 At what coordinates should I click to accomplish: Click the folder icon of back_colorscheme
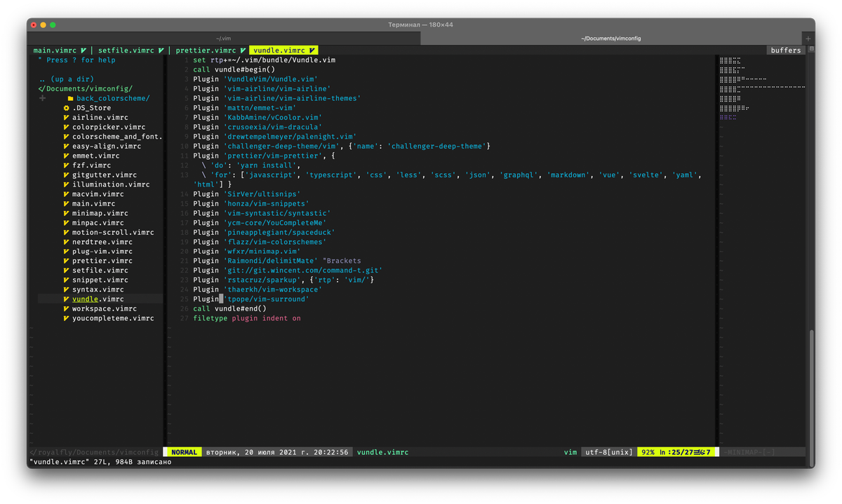click(x=71, y=99)
